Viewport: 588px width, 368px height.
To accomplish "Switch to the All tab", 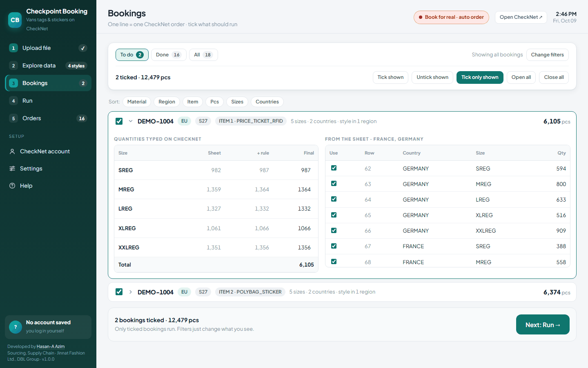I will coord(203,55).
